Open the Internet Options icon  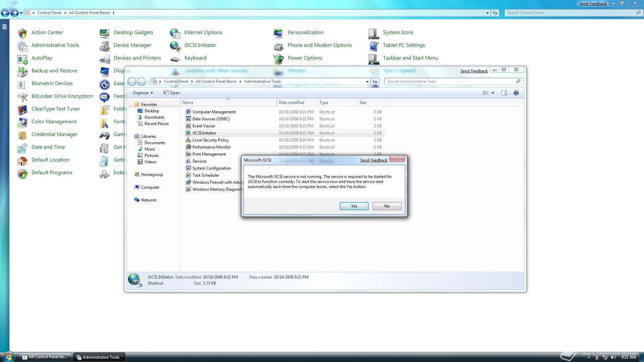point(175,33)
